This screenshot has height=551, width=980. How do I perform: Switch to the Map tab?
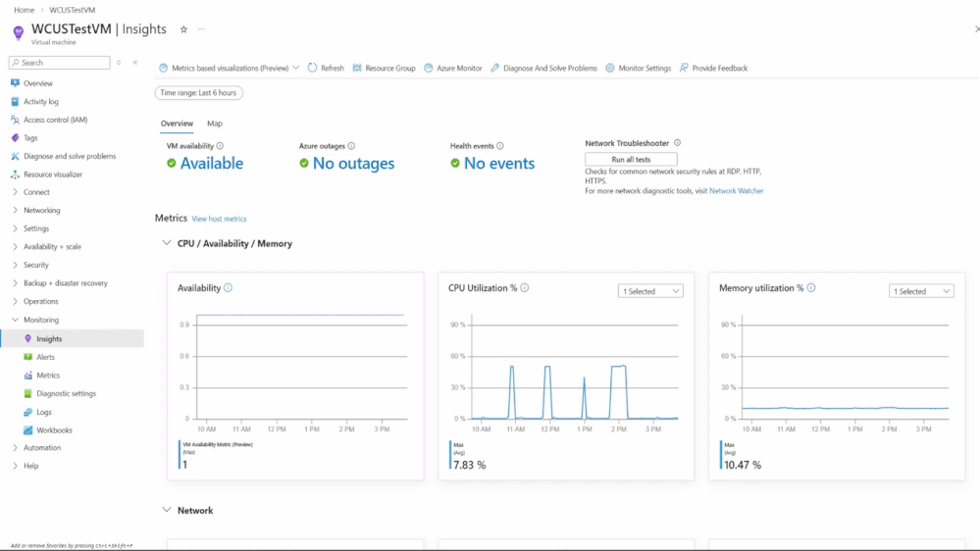(215, 124)
